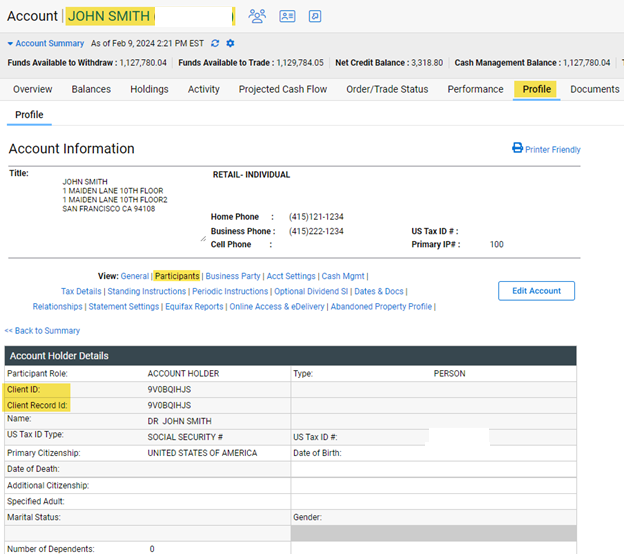
Task: Click the printer icon for Printer Friendly
Action: click(x=517, y=149)
